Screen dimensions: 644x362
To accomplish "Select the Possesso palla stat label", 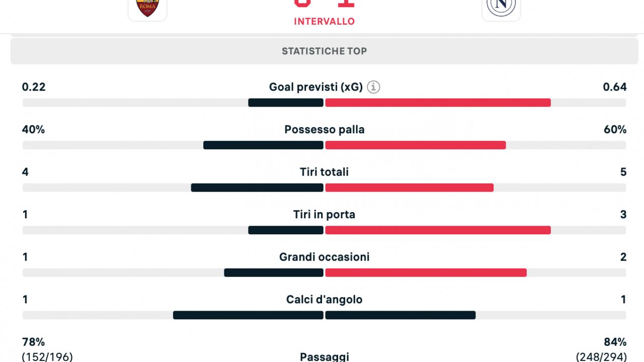I will pos(324,129).
